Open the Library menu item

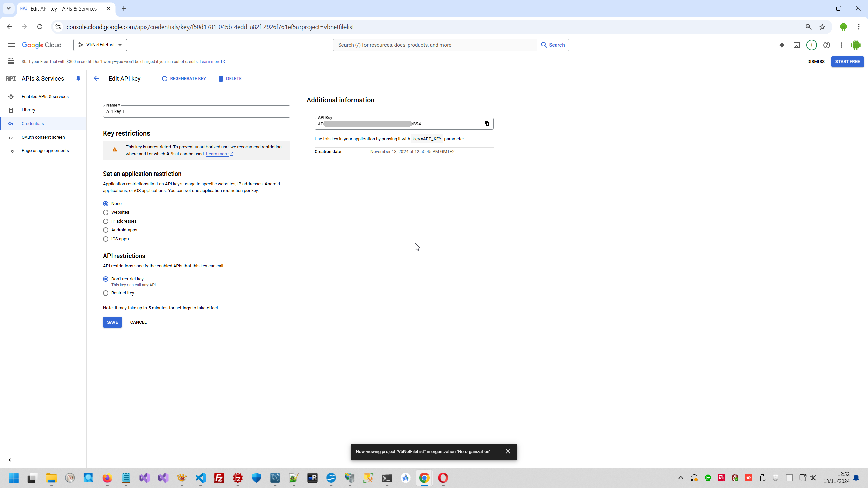coord(28,110)
